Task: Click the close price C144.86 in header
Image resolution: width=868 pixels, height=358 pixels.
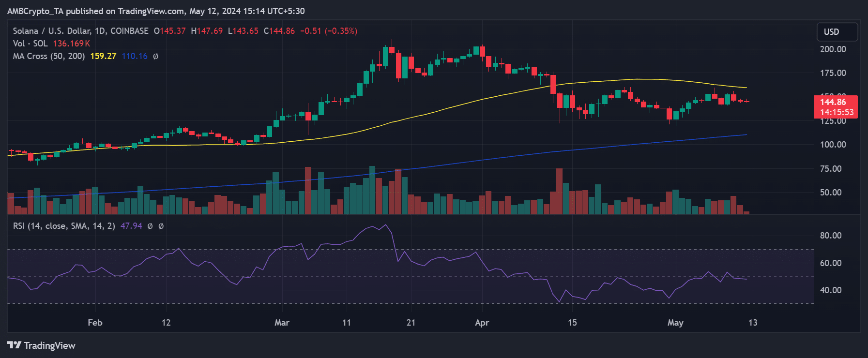Action: [279, 31]
